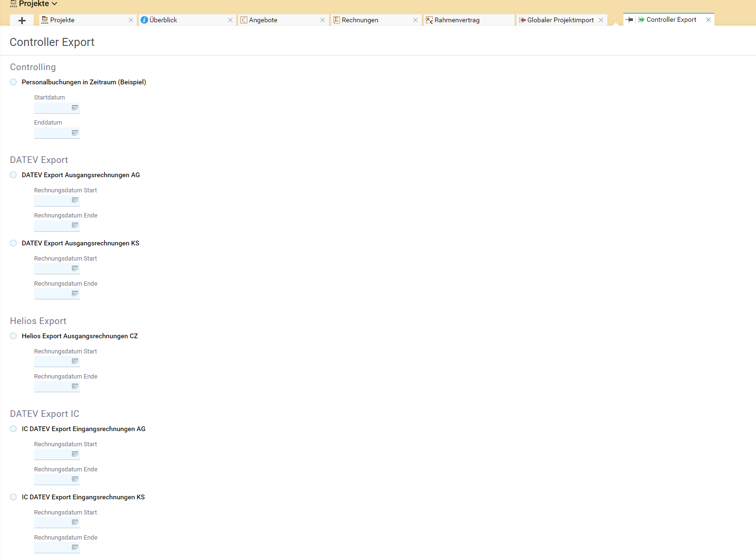Image resolution: width=756 pixels, height=559 pixels.
Task: Open Rechnungsdatum Start calendar for Eingangsrechnungen AG
Action: 75,454
